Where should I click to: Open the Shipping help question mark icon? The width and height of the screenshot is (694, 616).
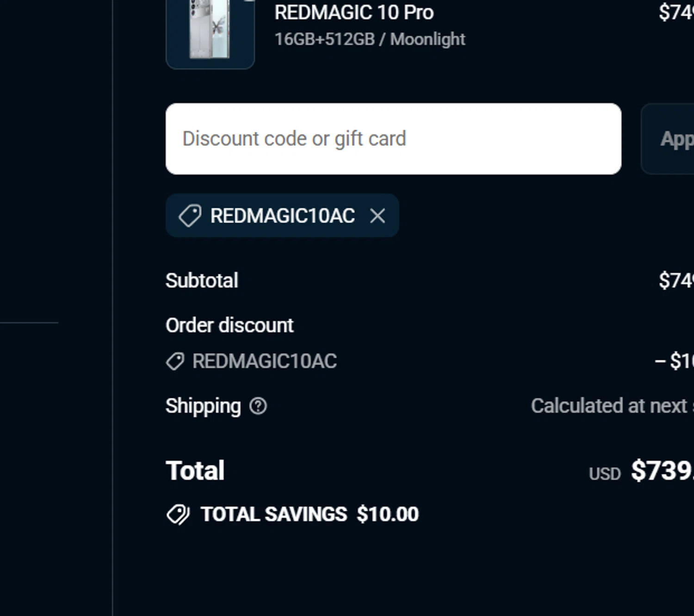pos(258,406)
